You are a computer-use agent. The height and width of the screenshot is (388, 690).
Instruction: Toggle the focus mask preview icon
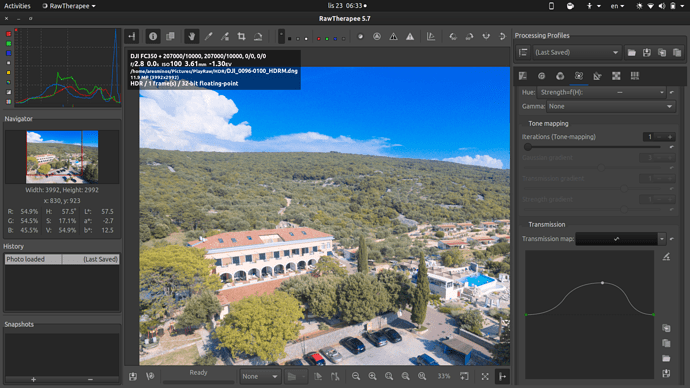pyautogui.click(x=360, y=37)
